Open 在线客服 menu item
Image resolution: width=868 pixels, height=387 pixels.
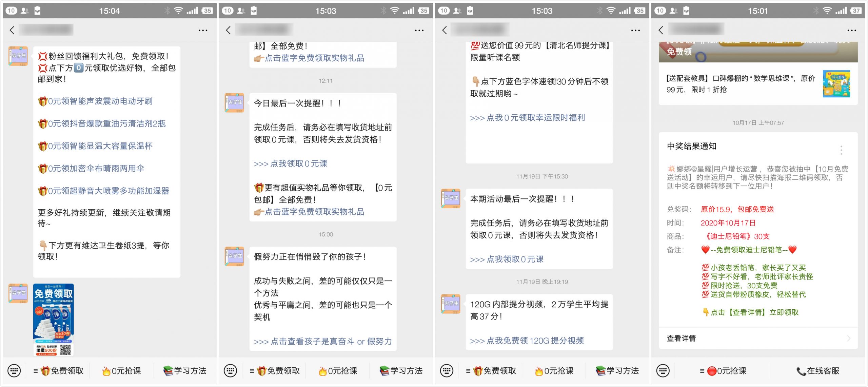click(x=817, y=371)
